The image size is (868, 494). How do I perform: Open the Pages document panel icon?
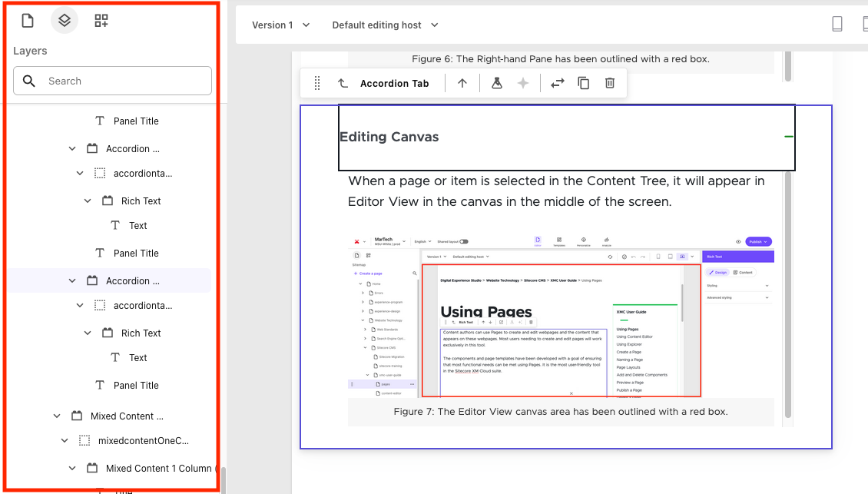tap(27, 21)
